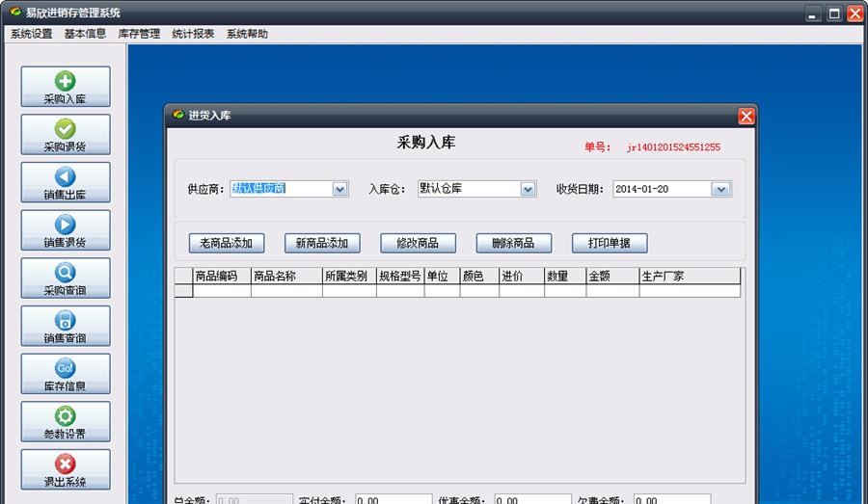Open the 系统帮助 menu
Screen dimensions: 868x504
247,34
